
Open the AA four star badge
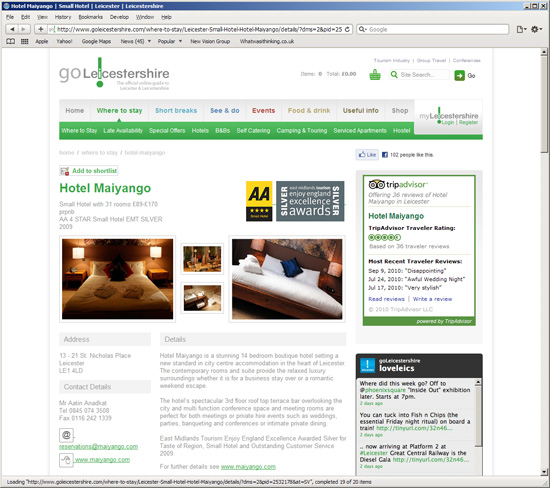[259, 201]
